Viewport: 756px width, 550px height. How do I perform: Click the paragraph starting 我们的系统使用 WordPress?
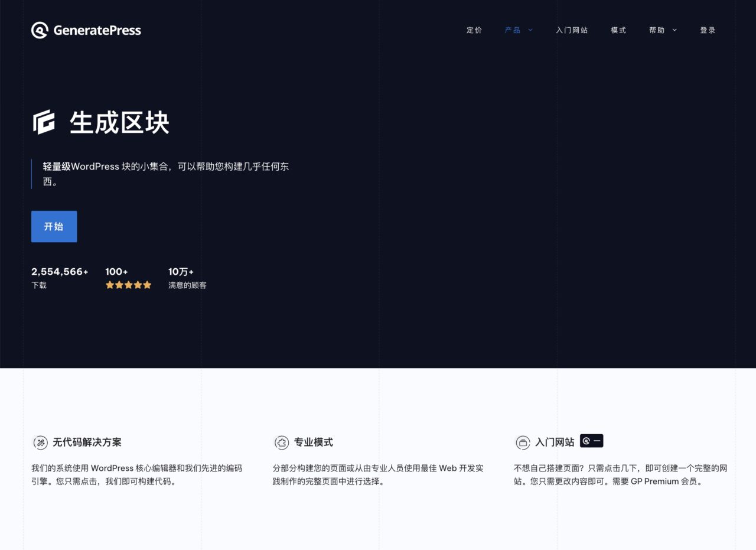137,474
